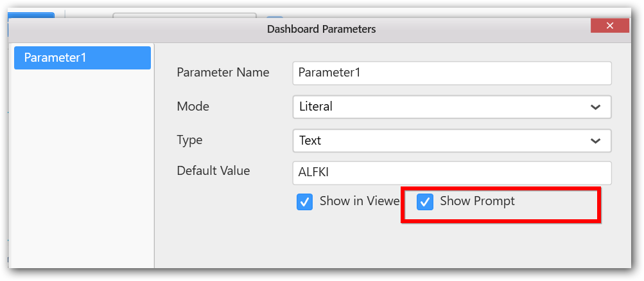Image resolution: width=644 pixels, height=281 pixels.
Task: Click the small blue icon above the title bar
Action: [275, 17]
